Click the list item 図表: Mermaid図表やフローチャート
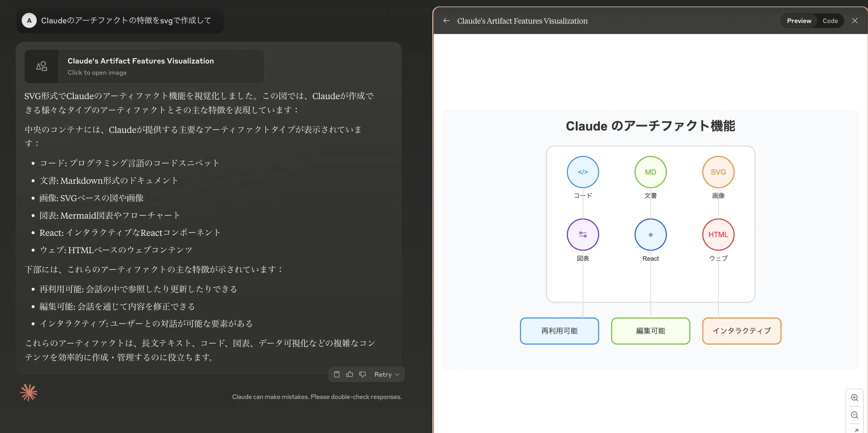This screenshot has height=433, width=868. (110, 215)
